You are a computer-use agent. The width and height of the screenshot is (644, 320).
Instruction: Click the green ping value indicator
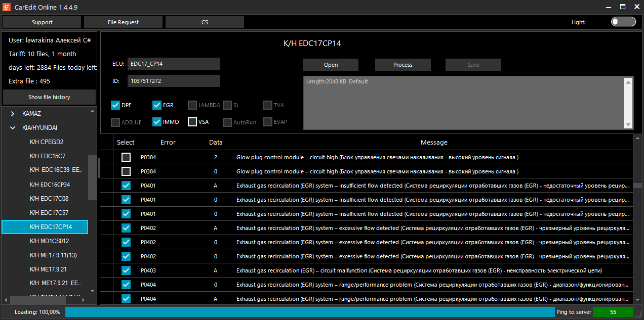click(x=613, y=312)
